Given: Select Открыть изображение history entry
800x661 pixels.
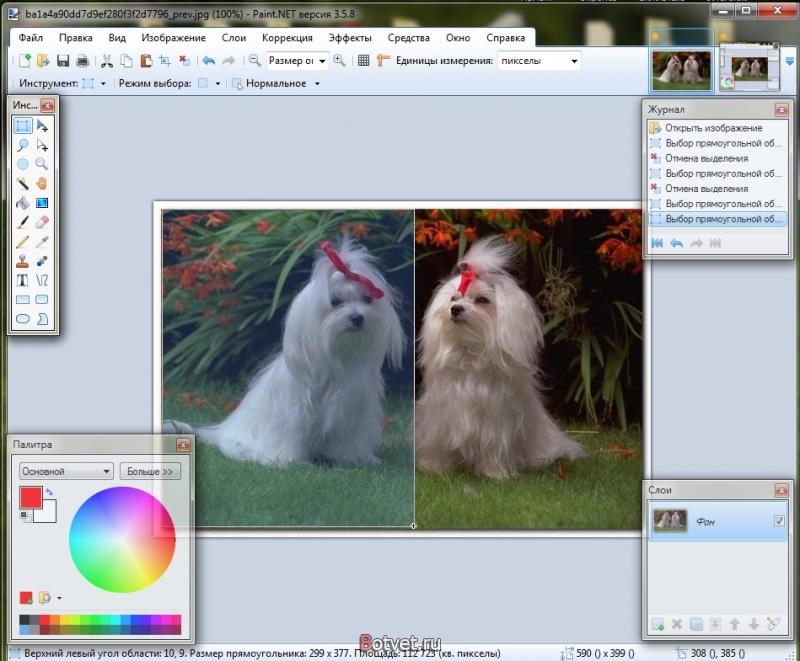Looking at the screenshot, I should pyautogui.click(x=713, y=128).
